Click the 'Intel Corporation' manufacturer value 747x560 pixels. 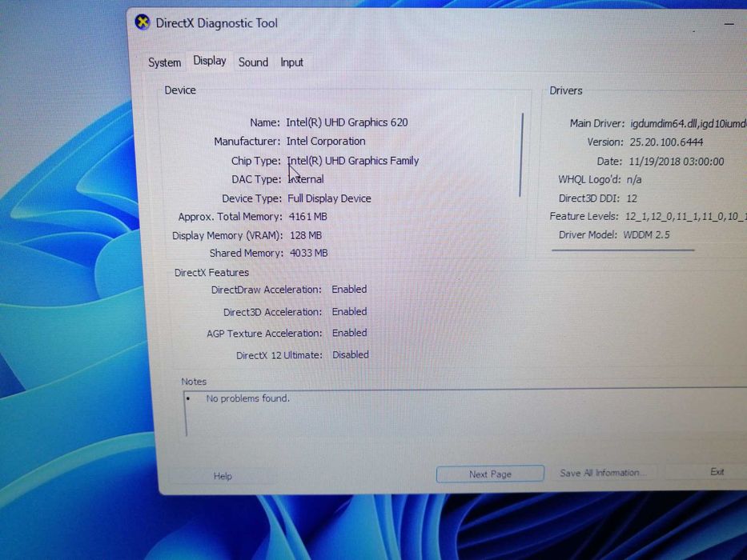(x=326, y=142)
